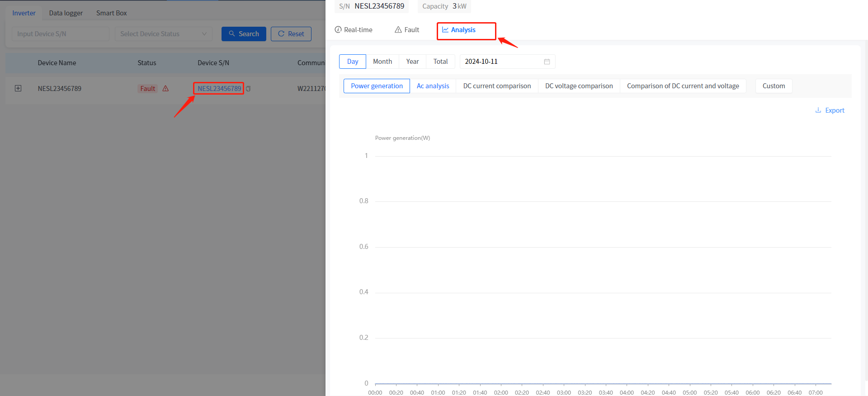Select the Day period option
The image size is (868, 396).
pyautogui.click(x=353, y=62)
